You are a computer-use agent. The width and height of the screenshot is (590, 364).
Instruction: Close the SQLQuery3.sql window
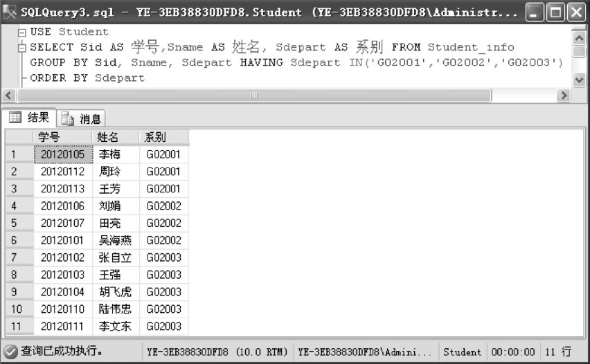(576, 12)
